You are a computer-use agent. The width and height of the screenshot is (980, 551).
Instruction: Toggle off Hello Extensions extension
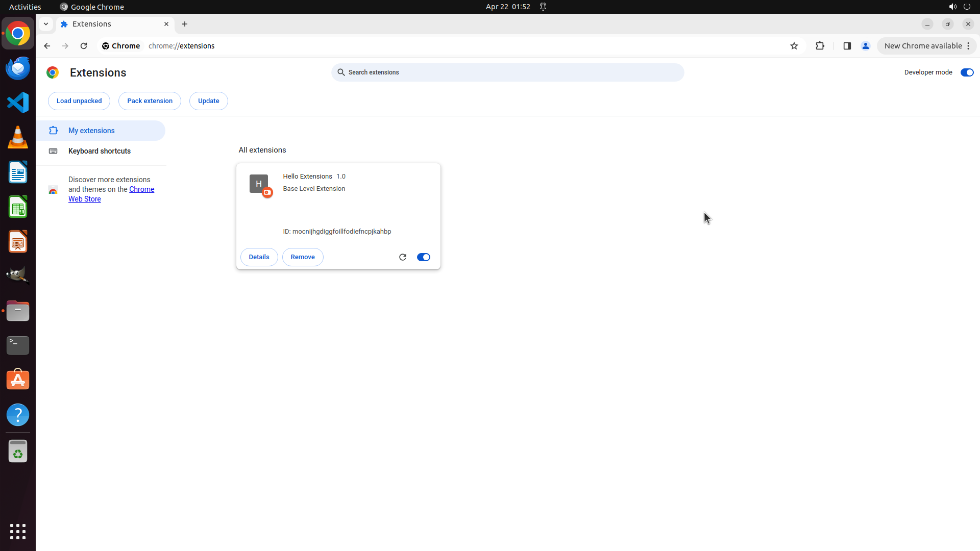click(x=423, y=257)
